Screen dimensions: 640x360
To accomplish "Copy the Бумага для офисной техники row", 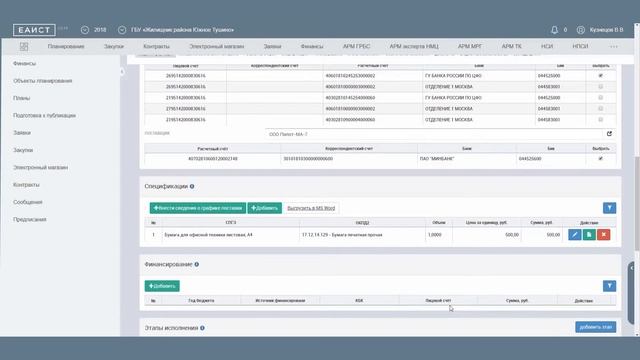I will [x=589, y=235].
